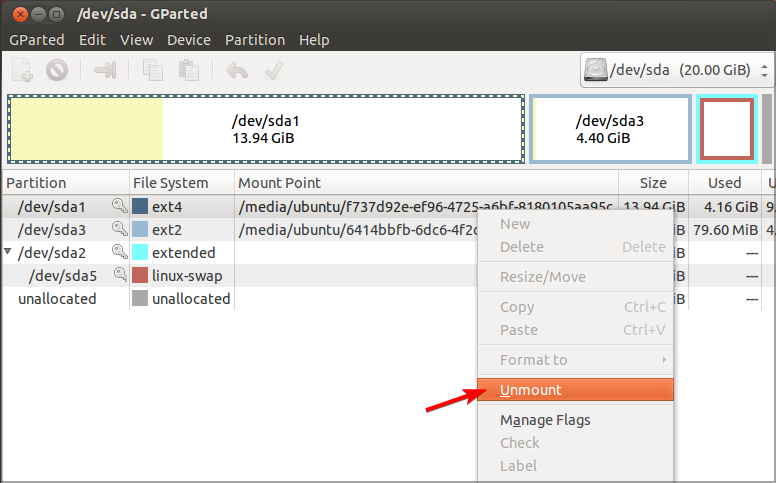Click the Delete partition toolbar icon
This screenshot has width=776, height=483.
point(57,70)
